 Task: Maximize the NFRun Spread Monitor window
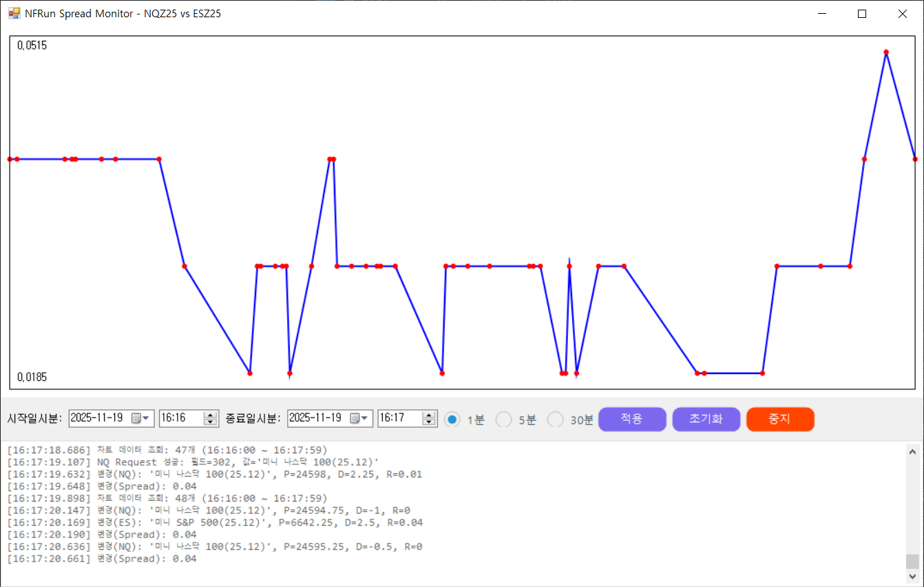(862, 14)
